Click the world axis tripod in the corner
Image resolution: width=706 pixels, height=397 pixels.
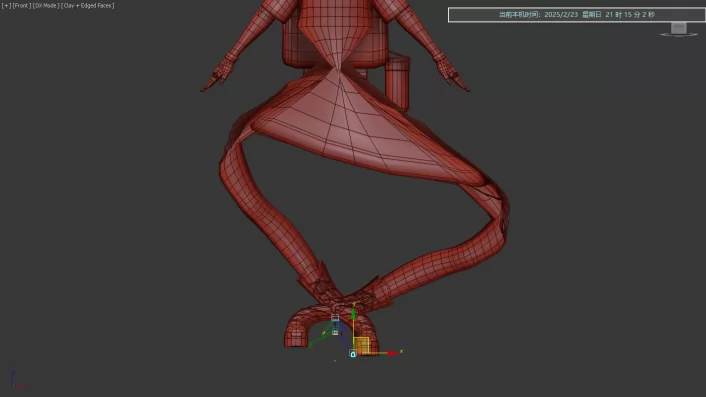pyautogui.click(x=17, y=381)
